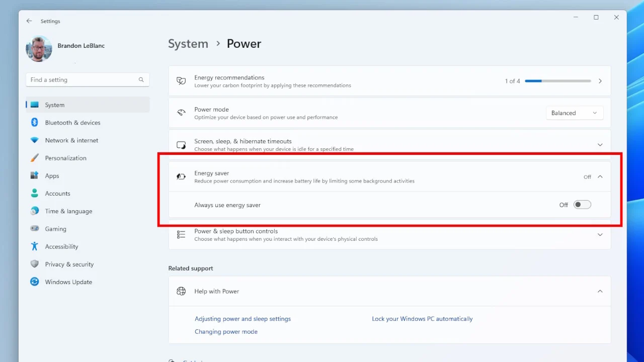Collapse the Help with Power section
The width and height of the screenshot is (644, 362).
tap(600, 291)
